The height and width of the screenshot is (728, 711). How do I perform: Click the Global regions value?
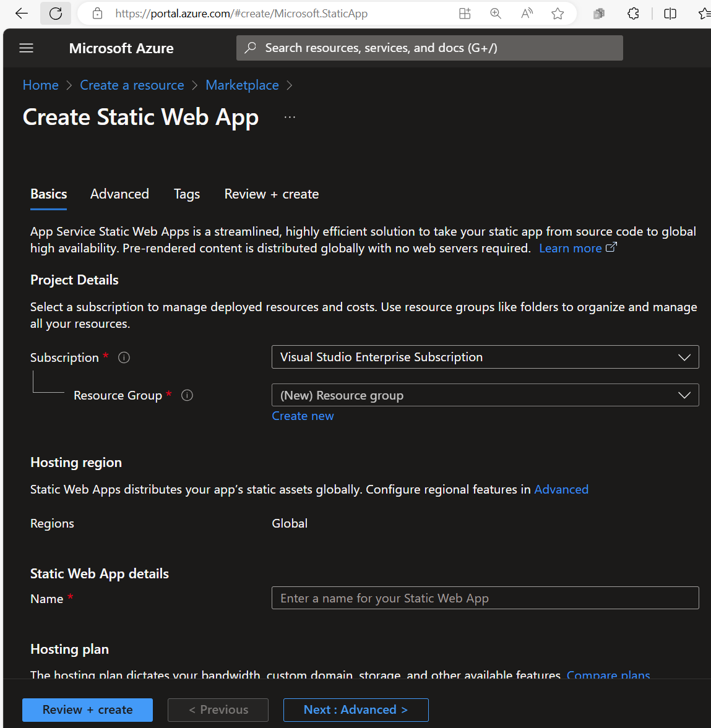pyautogui.click(x=290, y=523)
